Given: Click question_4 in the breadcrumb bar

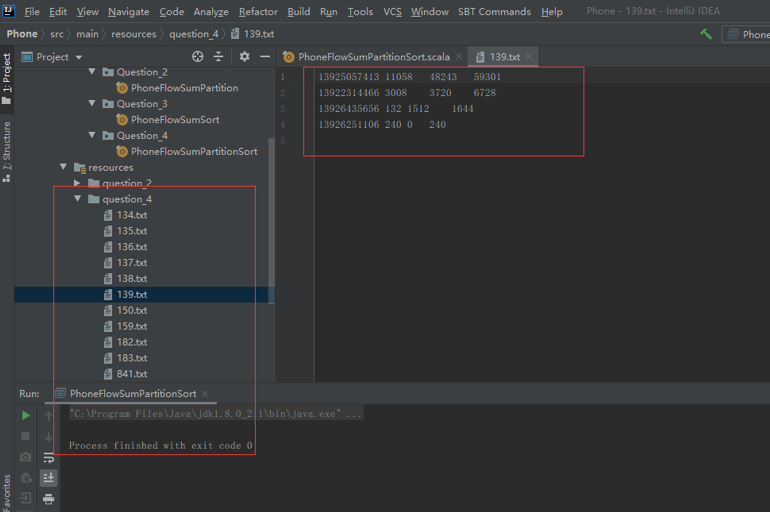Looking at the screenshot, I should click(x=194, y=34).
